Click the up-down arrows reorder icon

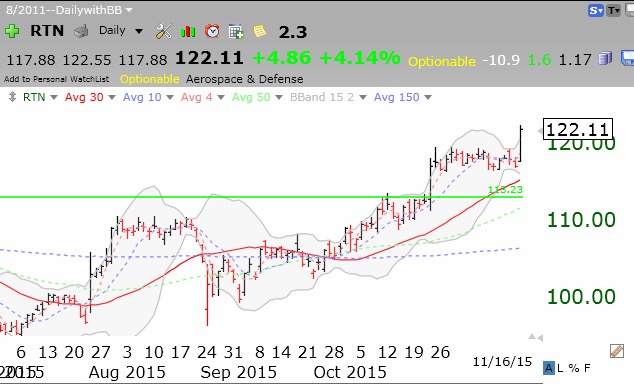(x=13, y=97)
